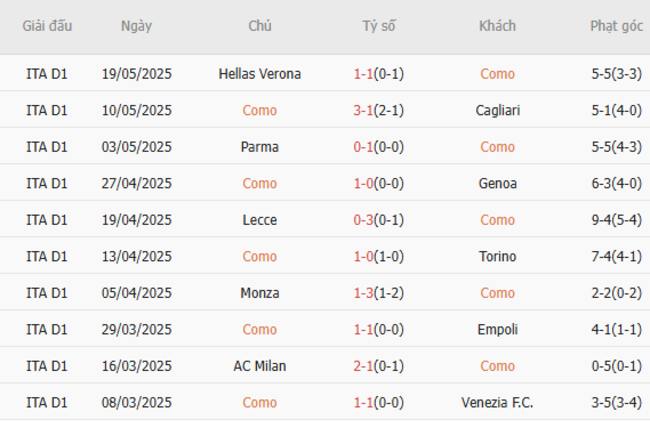This screenshot has width=650, height=428.
Task: Click the 3-1(2-1) score against Cagliari
Action: (378, 111)
